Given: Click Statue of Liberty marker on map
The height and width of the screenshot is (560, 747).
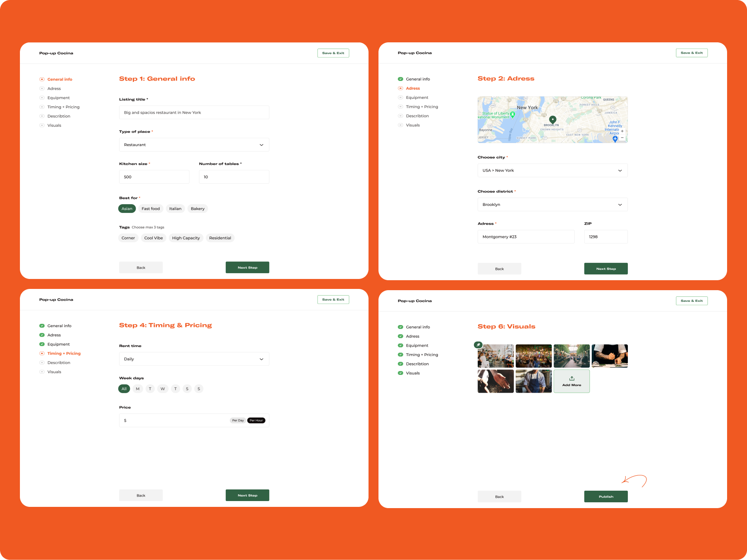Looking at the screenshot, I should 513,115.
